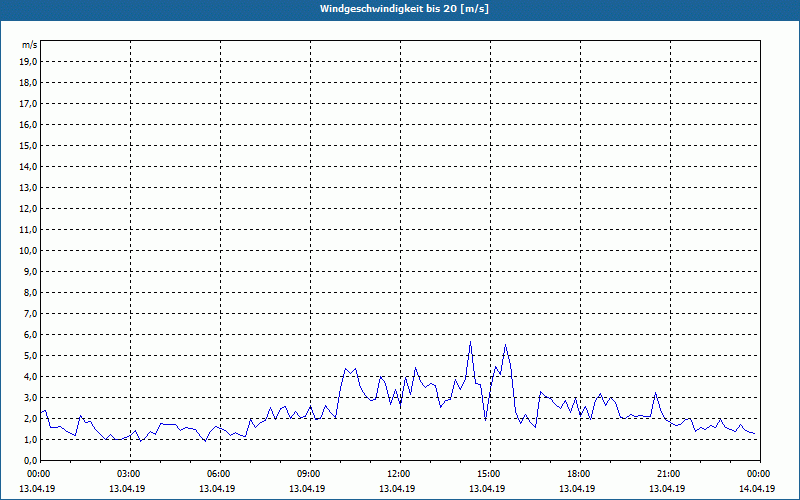Click the '8,0' y-axis value
800x500 pixels.
[x=30, y=292]
